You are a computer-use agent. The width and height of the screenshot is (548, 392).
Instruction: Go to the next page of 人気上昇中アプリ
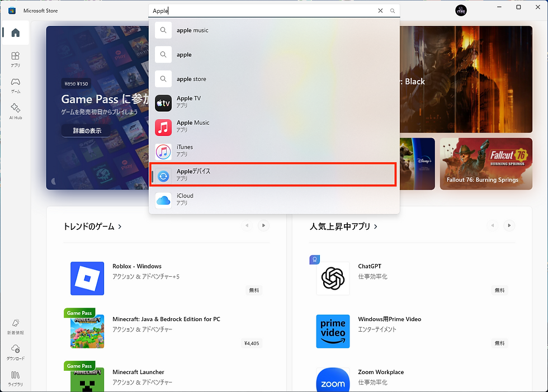point(509,226)
